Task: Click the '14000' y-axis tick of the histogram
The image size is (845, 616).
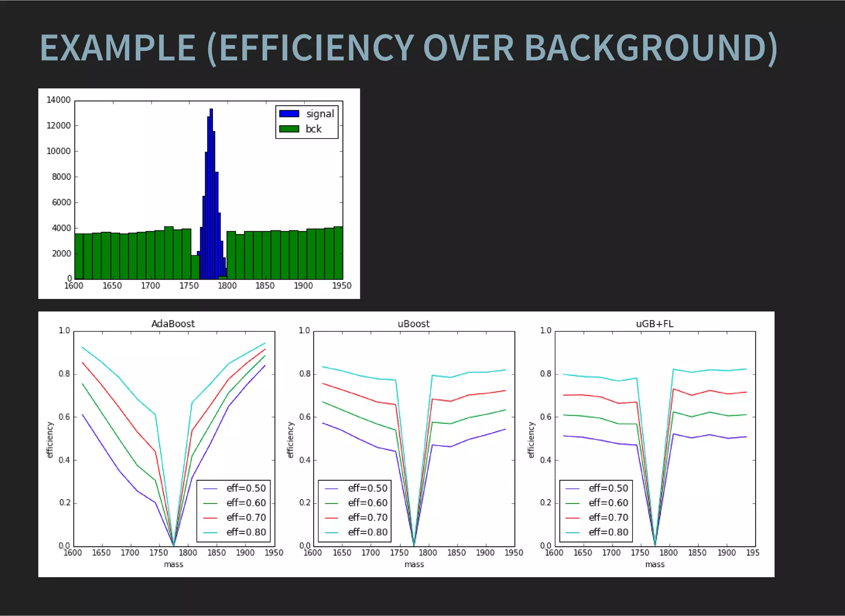Action: (59, 100)
